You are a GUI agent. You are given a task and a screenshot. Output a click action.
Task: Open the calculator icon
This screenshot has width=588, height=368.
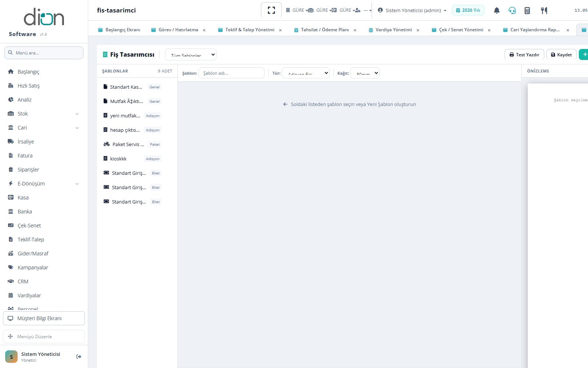coord(527,10)
